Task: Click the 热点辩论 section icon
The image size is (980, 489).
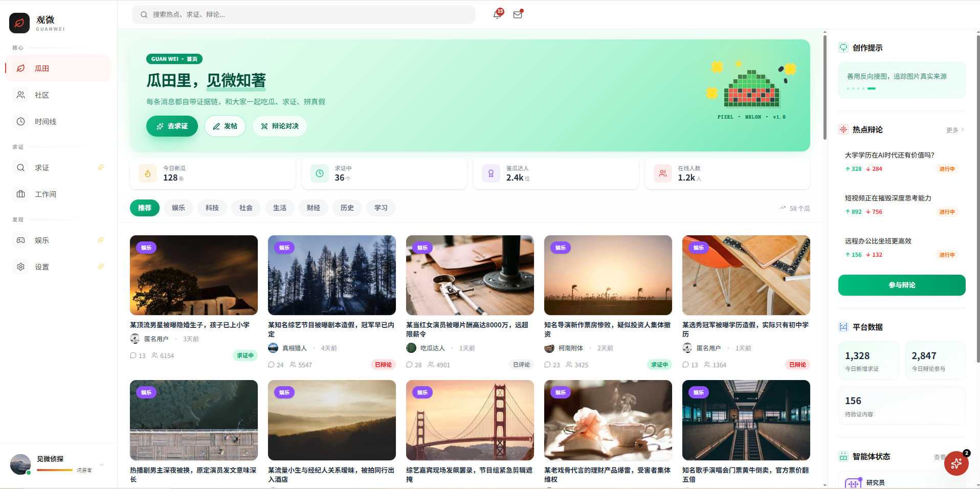Action: click(843, 129)
